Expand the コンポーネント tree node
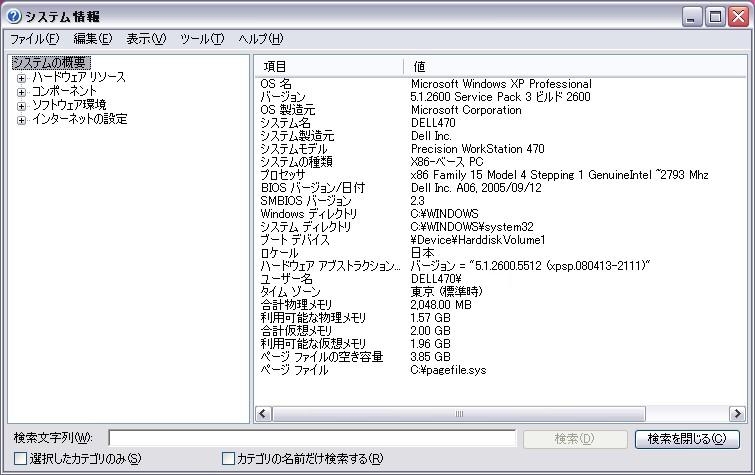This screenshot has height=475, width=755. 21,92
